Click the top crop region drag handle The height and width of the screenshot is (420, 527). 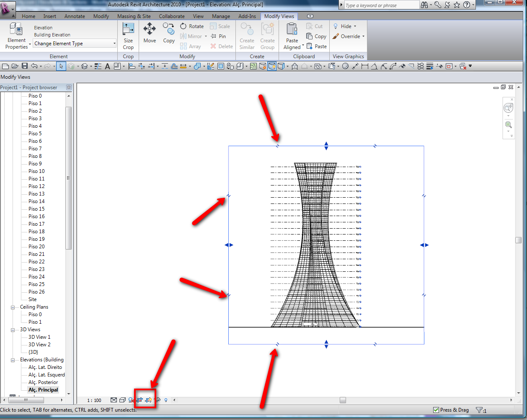click(326, 146)
